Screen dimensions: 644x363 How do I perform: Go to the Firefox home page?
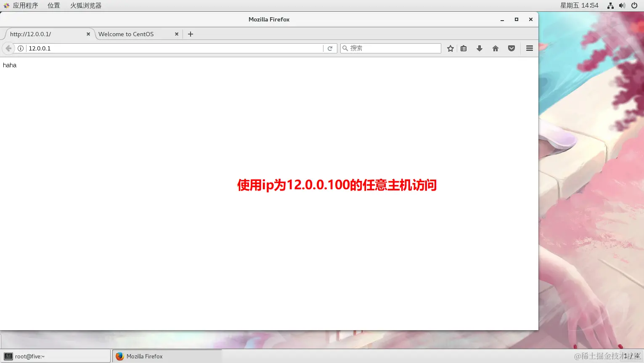coord(496,48)
